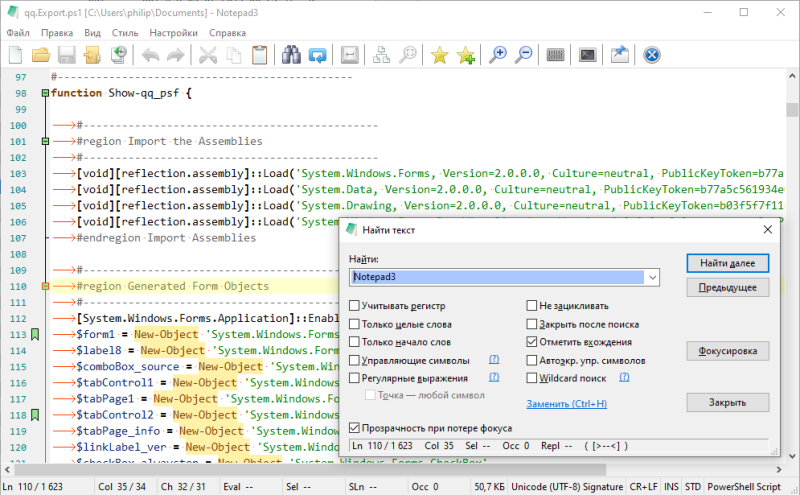
Task: Click the binoculars Find icon
Action: click(291, 56)
